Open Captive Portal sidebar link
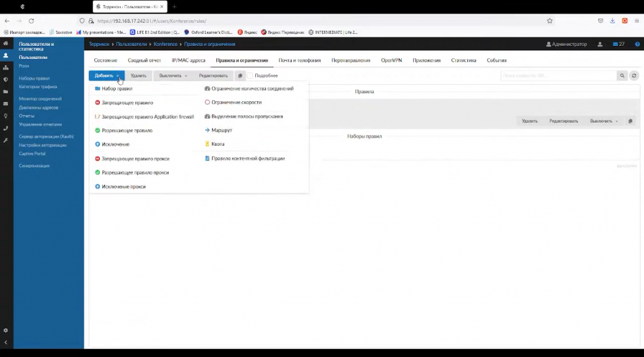Viewport: 644px width, 357px height. pos(32,153)
